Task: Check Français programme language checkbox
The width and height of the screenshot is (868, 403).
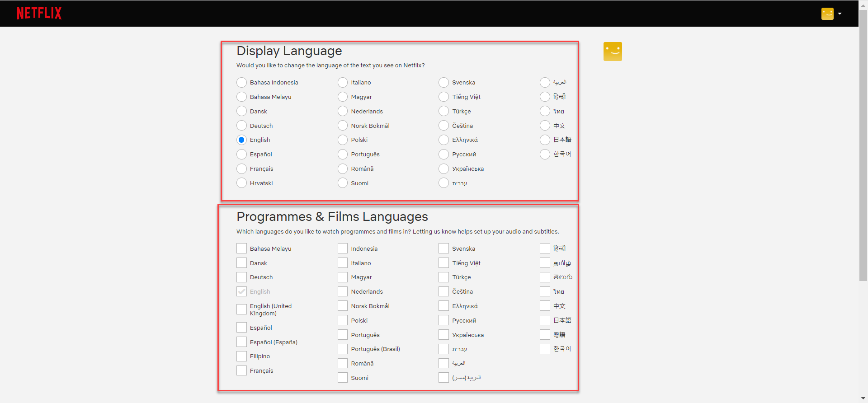Action: pos(242,371)
